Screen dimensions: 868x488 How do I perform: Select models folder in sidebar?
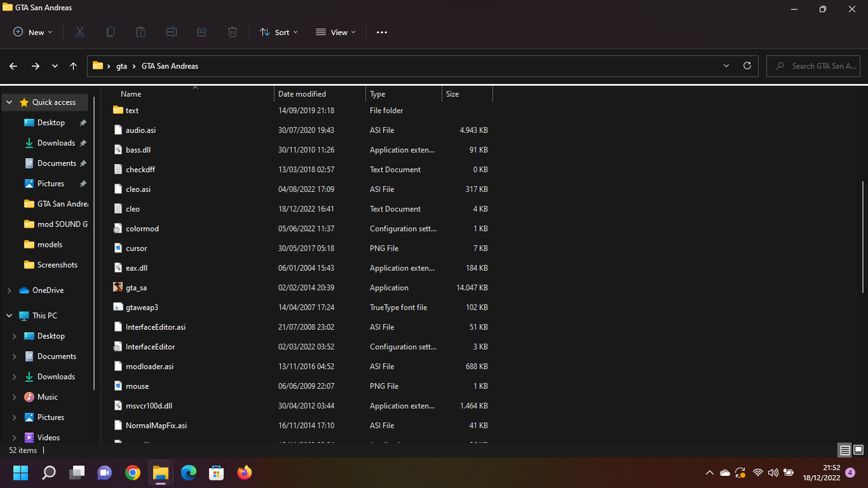50,245
